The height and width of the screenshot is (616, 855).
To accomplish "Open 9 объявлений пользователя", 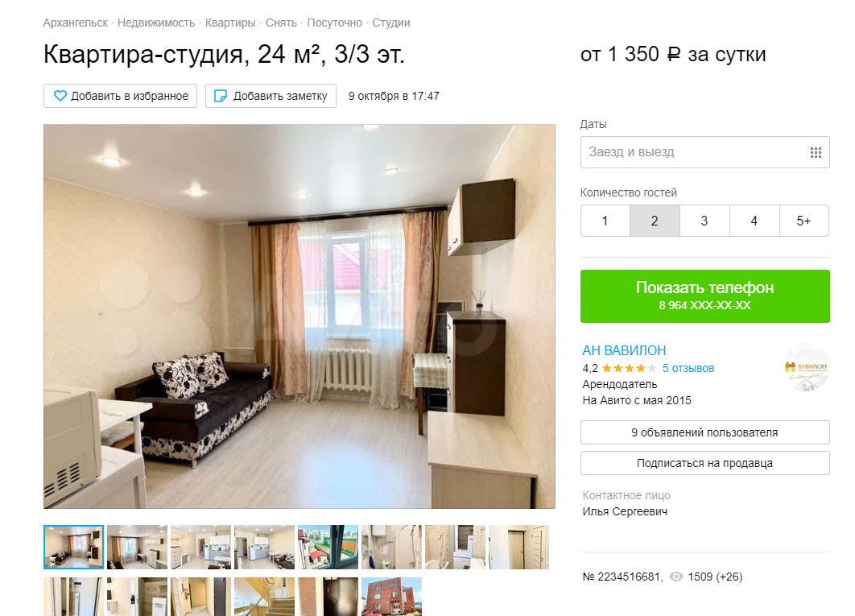I will (704, 432).
